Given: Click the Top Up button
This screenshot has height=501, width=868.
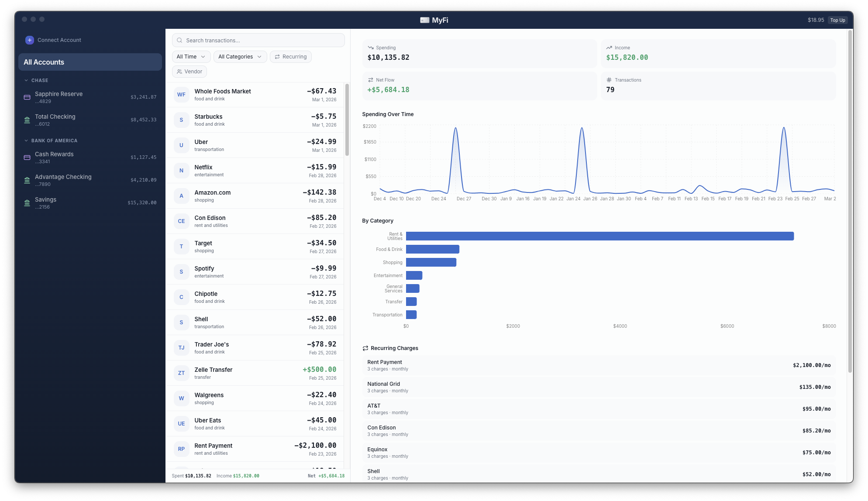Looking at the screenshot, I should (x=837, y=20).
